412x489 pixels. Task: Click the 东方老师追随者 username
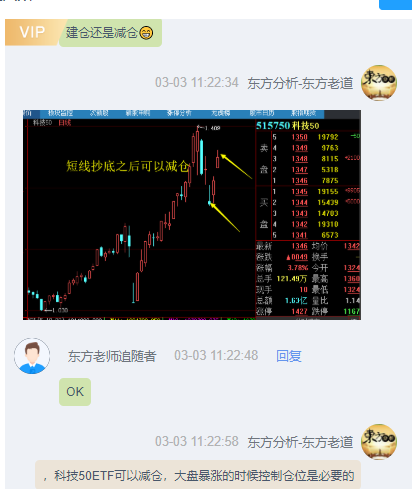[112, 356]
